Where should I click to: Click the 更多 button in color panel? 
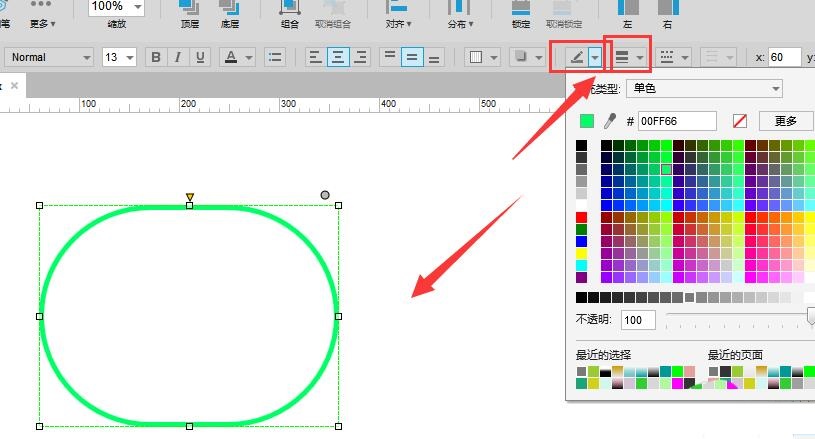[786, 121]
